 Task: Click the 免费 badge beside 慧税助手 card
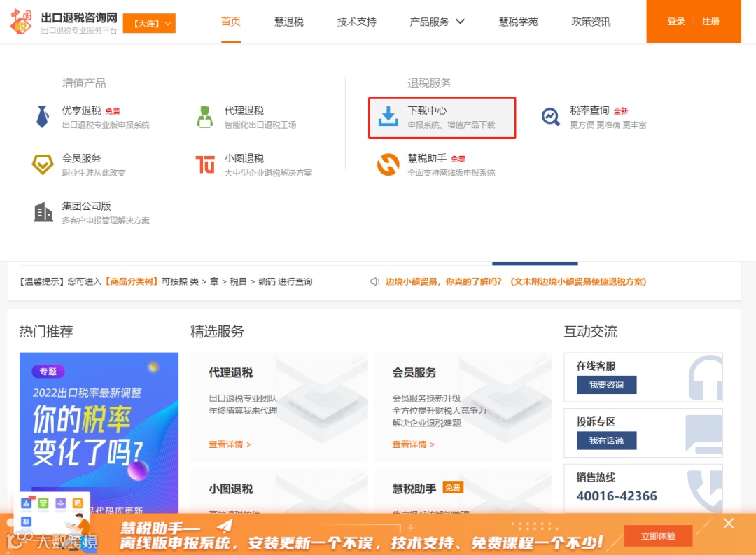point(453,488)
